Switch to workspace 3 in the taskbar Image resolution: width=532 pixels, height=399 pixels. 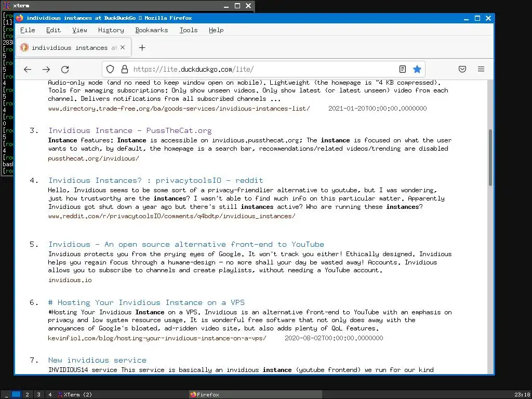[x=38, y=394]
